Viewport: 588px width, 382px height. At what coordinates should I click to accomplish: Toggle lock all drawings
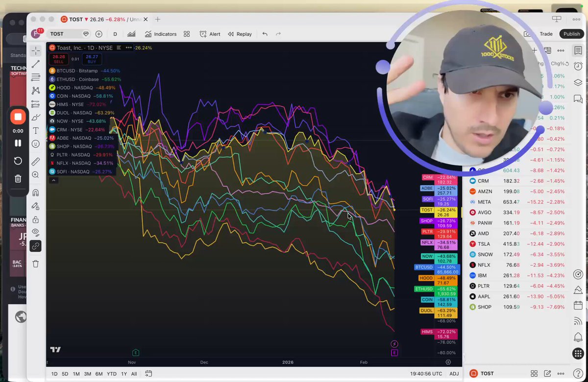(x=36, y=219)
